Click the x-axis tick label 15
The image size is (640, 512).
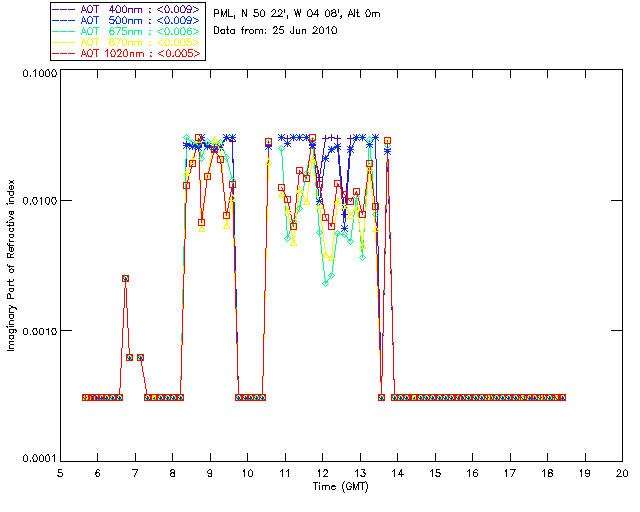[x=436, y=474]
